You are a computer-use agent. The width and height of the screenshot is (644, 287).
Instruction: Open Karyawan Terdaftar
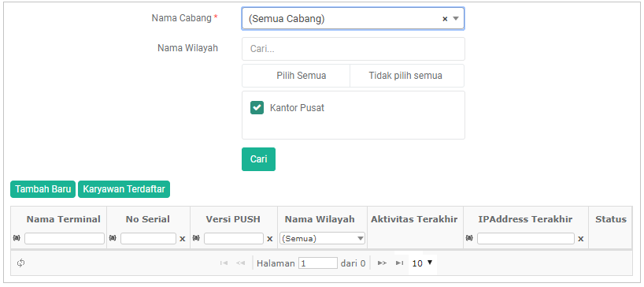pyautogui.click(x=124, y=189)
